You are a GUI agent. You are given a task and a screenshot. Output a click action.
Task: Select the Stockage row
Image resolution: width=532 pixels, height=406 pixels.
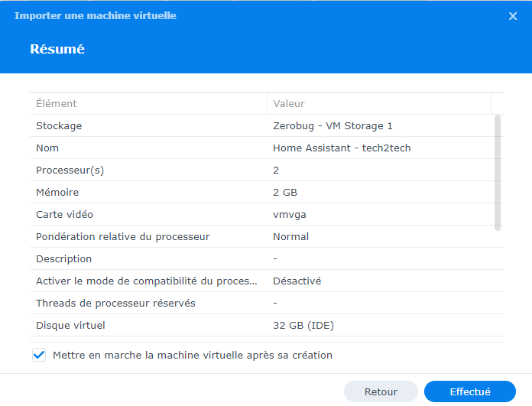(267, 125)
